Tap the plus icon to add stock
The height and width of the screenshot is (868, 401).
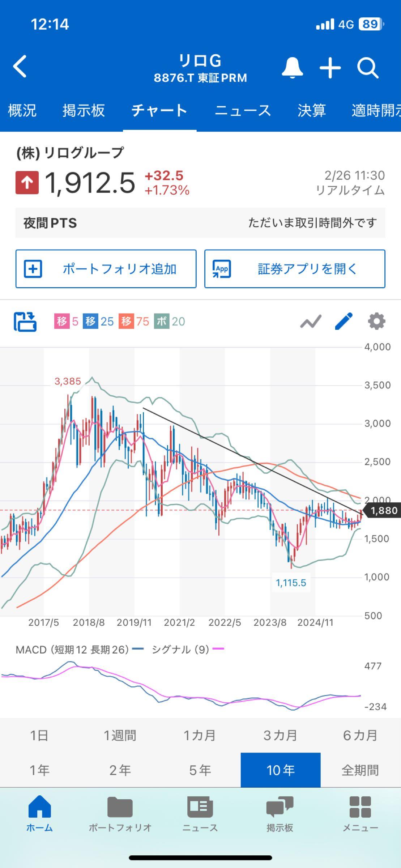click(330, 67)
